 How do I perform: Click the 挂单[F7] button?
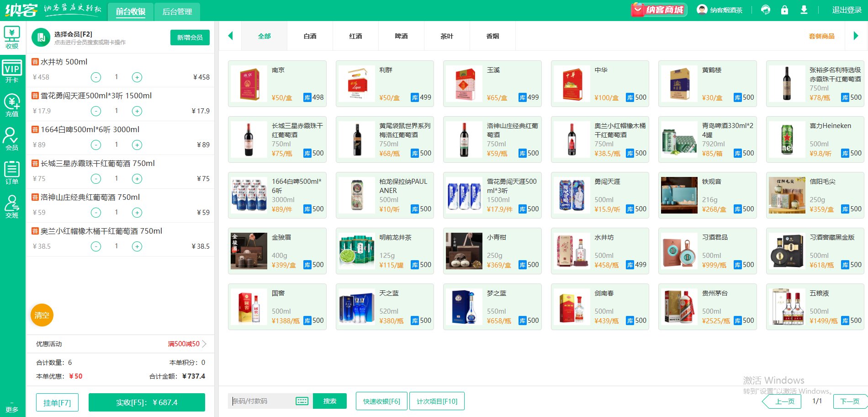(57, 402)
